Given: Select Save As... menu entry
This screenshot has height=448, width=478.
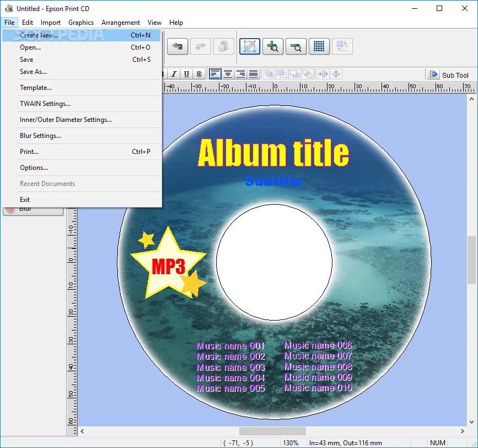Looking at the screenshot, I should click(82, 72).
